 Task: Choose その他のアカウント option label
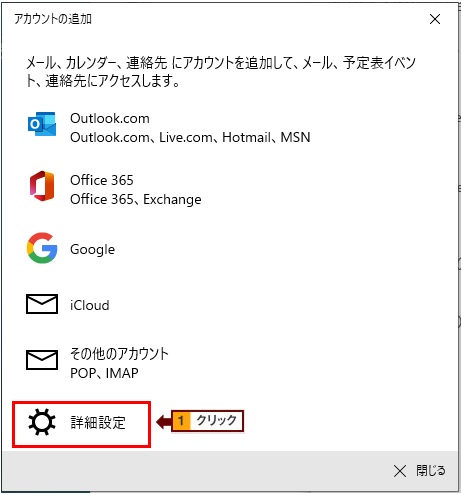[x=119, y=354]
